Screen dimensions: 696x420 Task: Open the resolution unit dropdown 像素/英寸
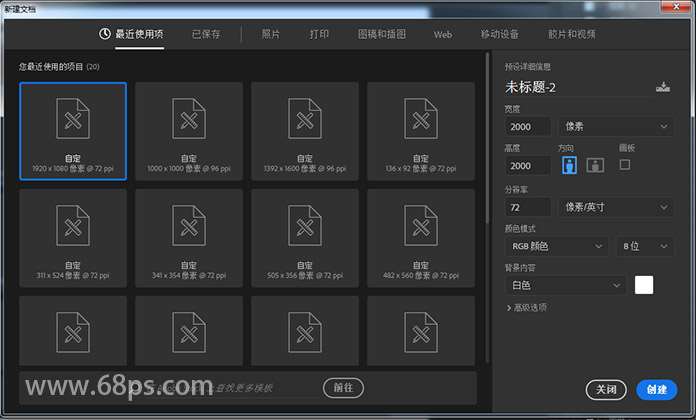(616, 207)
